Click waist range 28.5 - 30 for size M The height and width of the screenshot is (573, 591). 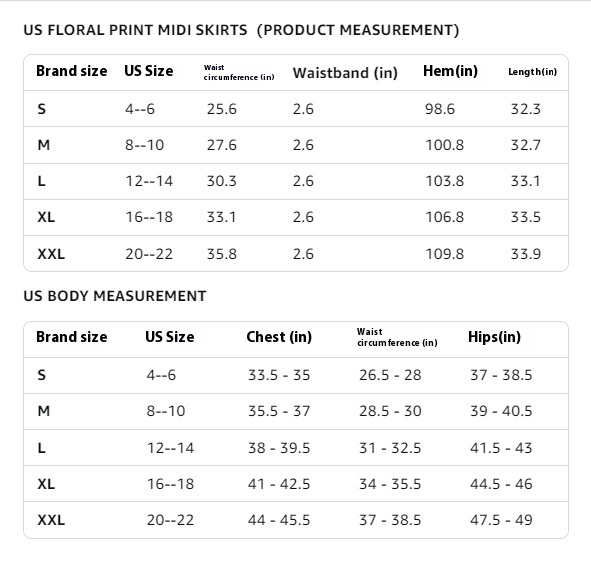tap(390, 411)
